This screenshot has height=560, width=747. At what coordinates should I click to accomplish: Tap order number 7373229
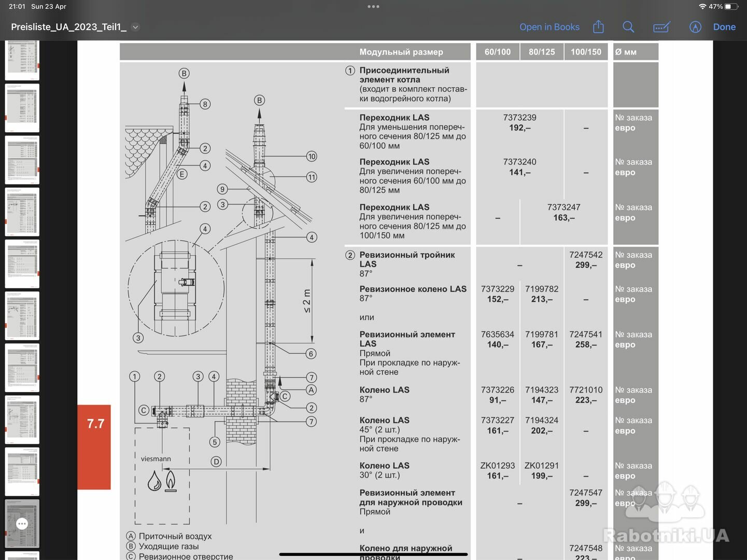click(498, 289)
